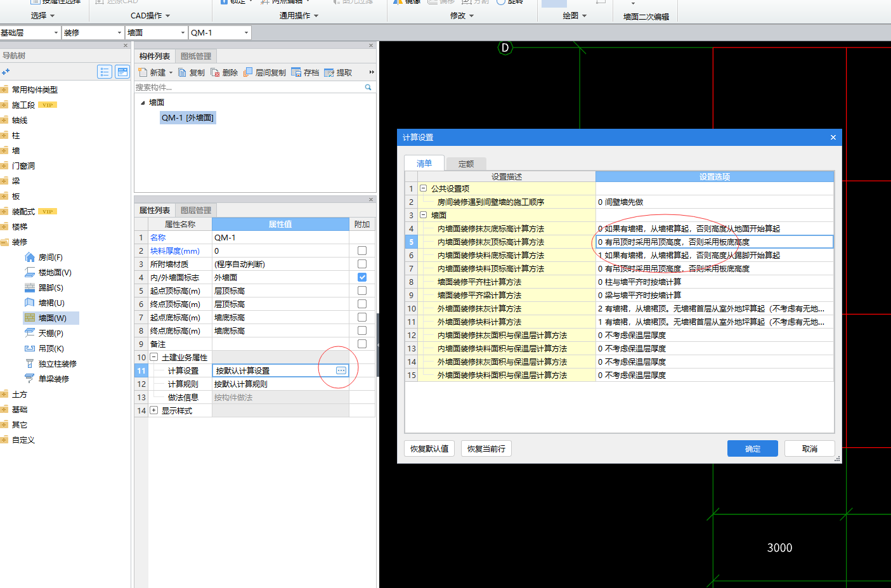The height and width of the screenshot is (588, 891).
Task: Uncheck 附加 checkbox for 内/外墙面标志
Action: pyautogui.click(x=362, y=277)
